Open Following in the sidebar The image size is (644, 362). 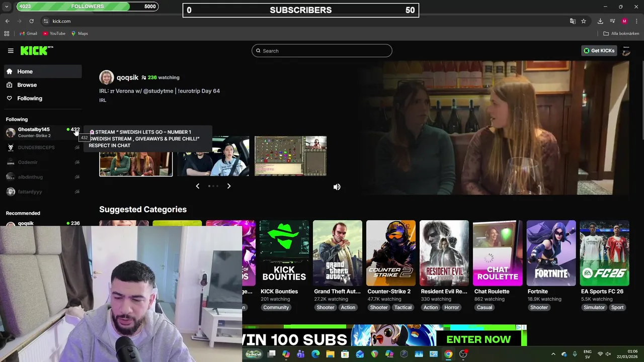pos(43,98)
